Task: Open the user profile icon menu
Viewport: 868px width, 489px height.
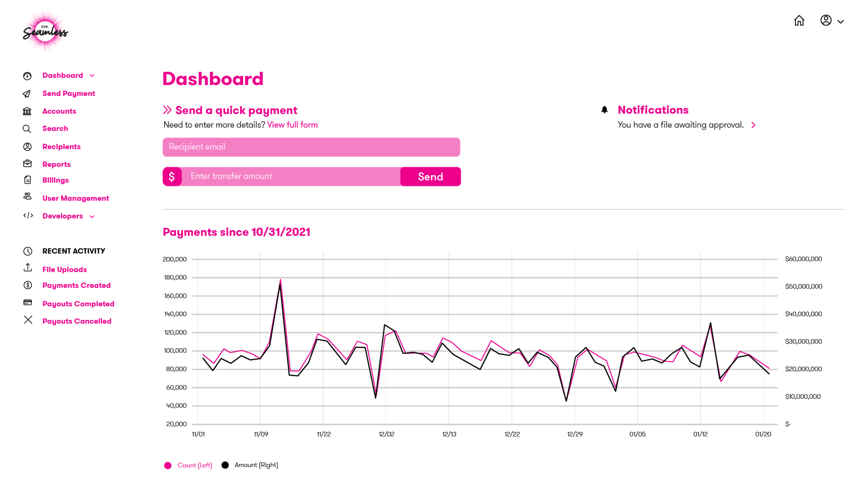Action: pyautogui.click(x=826, y=20)
